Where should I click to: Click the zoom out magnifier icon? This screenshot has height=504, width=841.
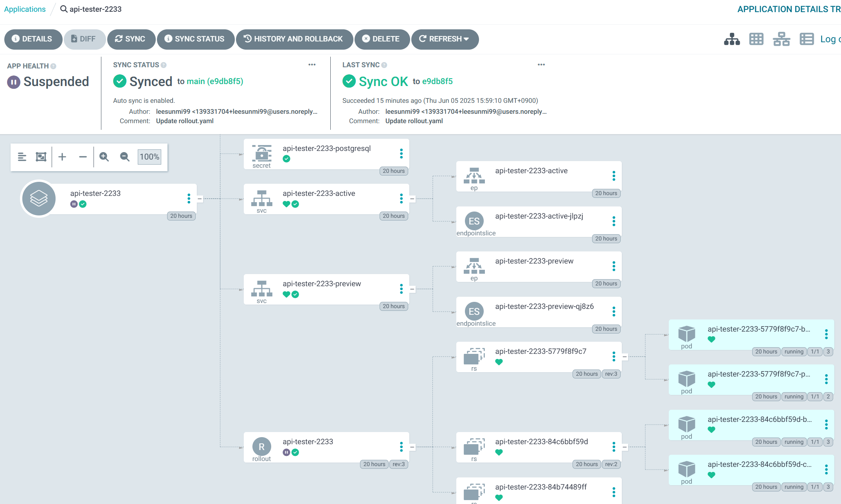click(x=124, y=157)
